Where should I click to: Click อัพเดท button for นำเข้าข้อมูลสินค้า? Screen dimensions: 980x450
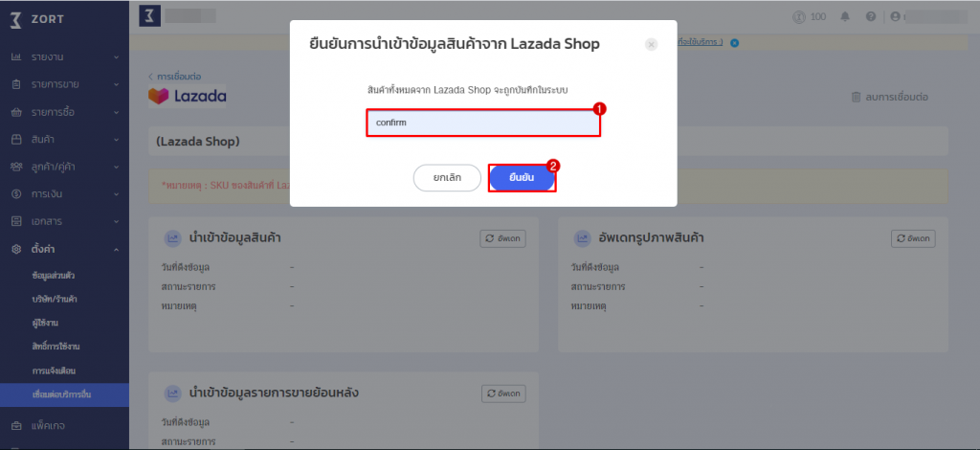(503, 238)
